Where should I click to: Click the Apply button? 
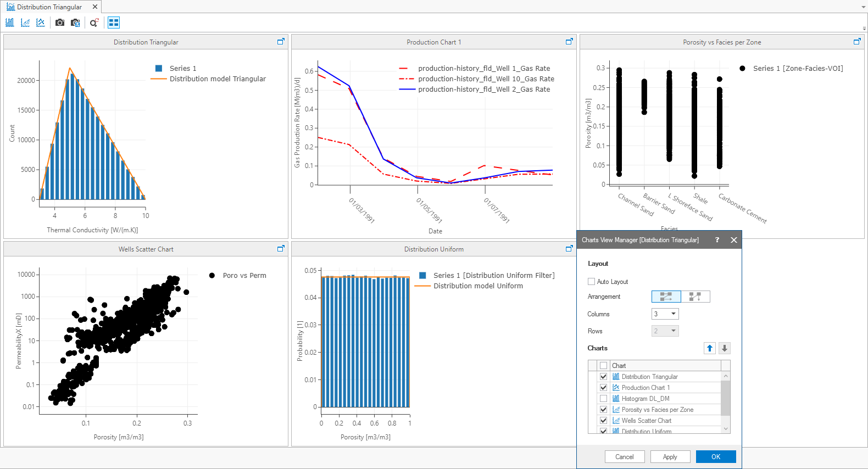pyautogui.click(x=670, y=457)
